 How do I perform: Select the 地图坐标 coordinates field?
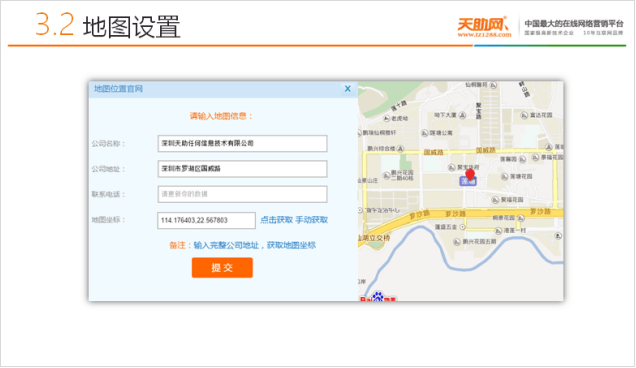pos(206,220)
